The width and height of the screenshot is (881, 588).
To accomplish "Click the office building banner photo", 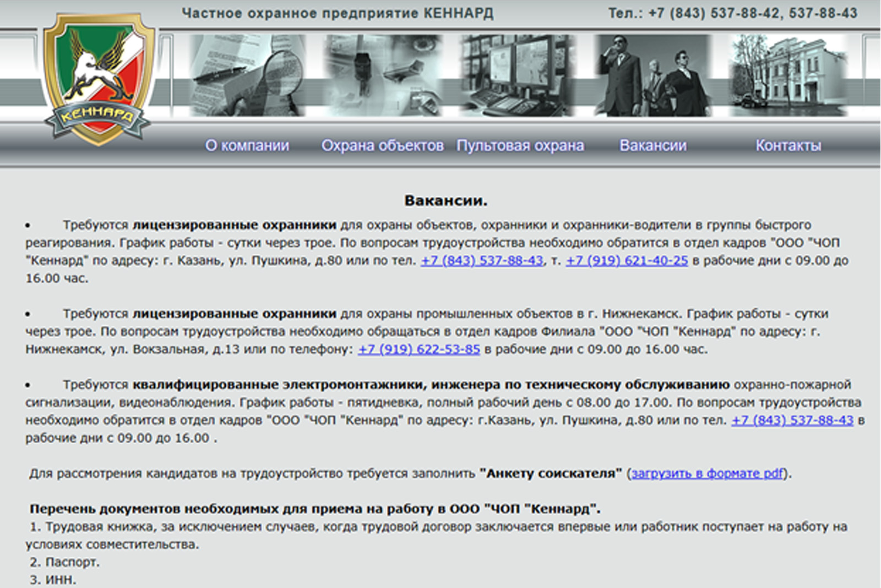I will tap(787, 75).
